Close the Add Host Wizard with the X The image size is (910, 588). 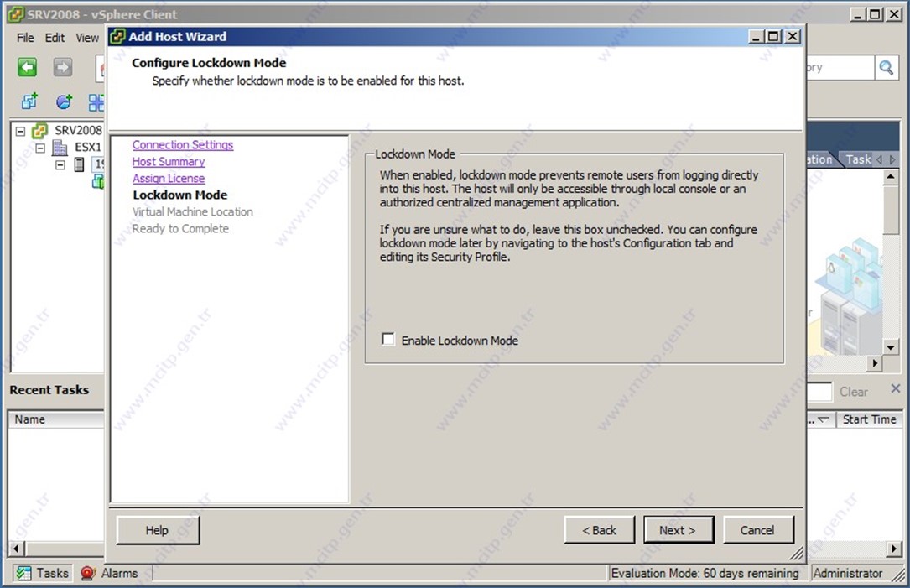(793, 37)
